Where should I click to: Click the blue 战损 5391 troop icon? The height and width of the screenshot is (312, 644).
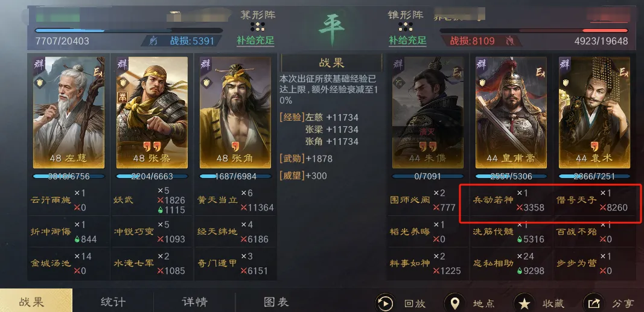pos(154,41)
